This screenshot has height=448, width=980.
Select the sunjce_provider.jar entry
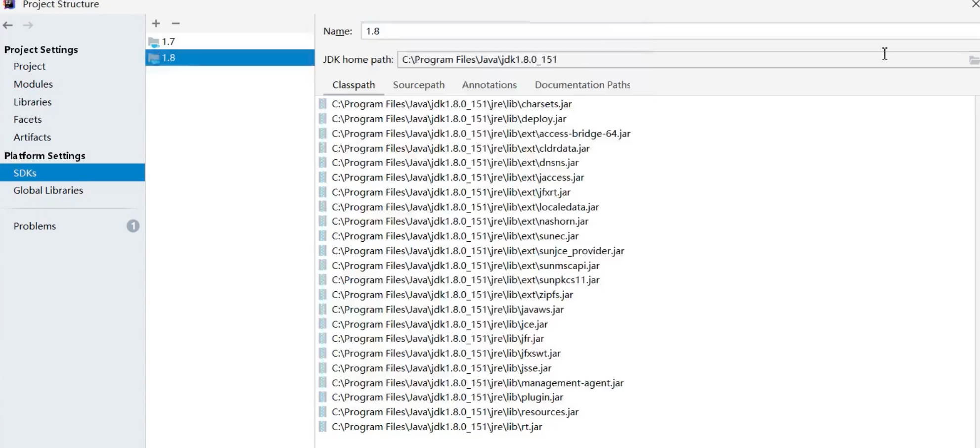pyautogui.click(x=478, y=251)
